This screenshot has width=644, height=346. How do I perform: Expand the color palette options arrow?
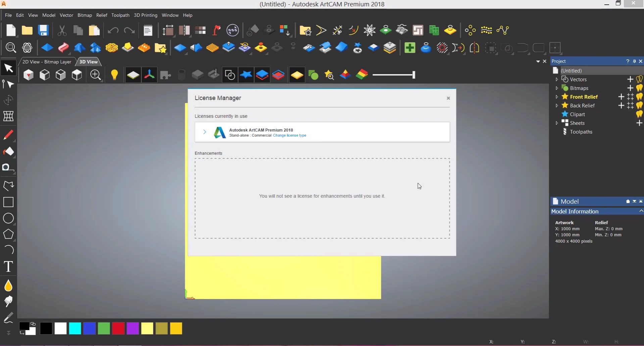[8, 333]
